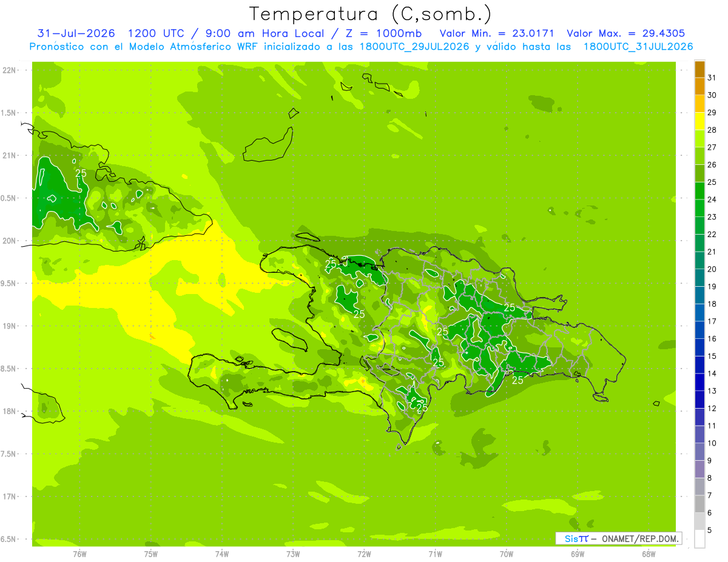Click the "1800UTC_29JUL2026" initialization text
This screenshot has height=562, width=728.
[414, 47]
